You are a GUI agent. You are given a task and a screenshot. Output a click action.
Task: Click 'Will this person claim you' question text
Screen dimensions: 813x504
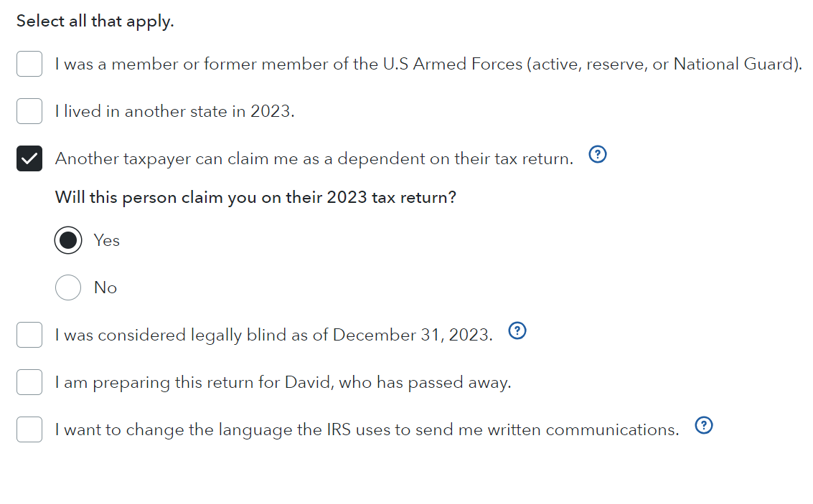[x=255, y=198]
